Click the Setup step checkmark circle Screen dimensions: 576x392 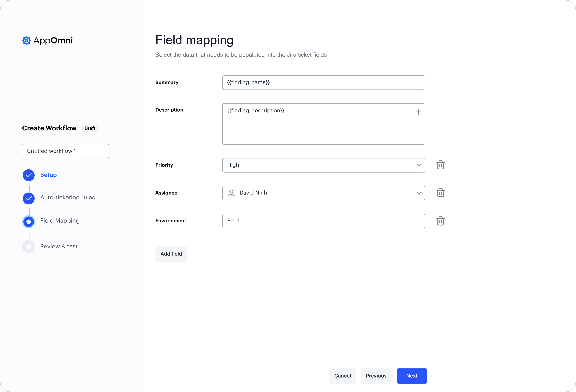29,175
